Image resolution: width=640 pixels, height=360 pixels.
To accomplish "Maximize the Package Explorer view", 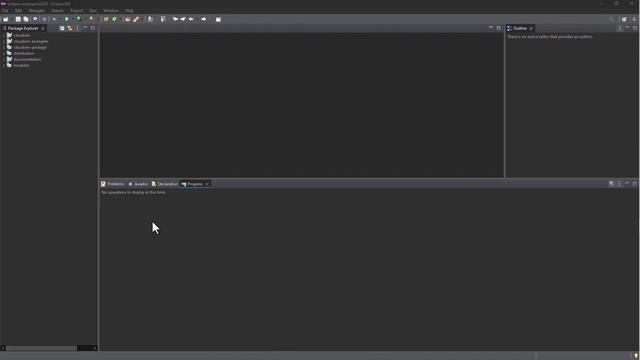I will point(93,28).
